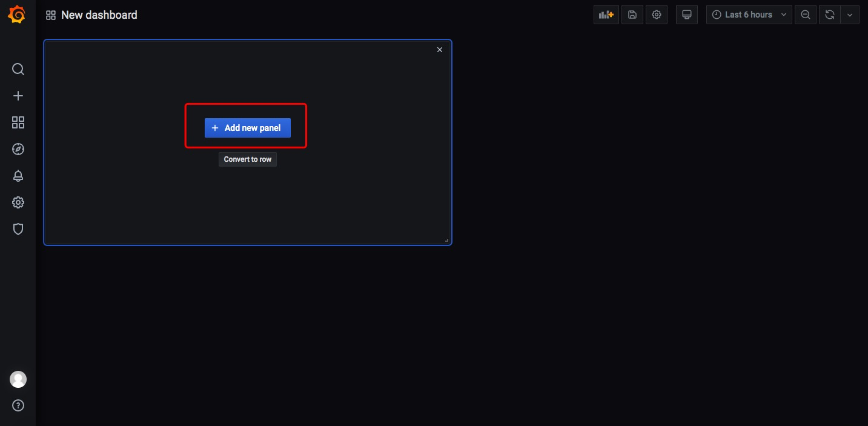This screenshot has width=868, height=426.
Task: Open the Configuration gear in sidebar
Action: [18, 202]
